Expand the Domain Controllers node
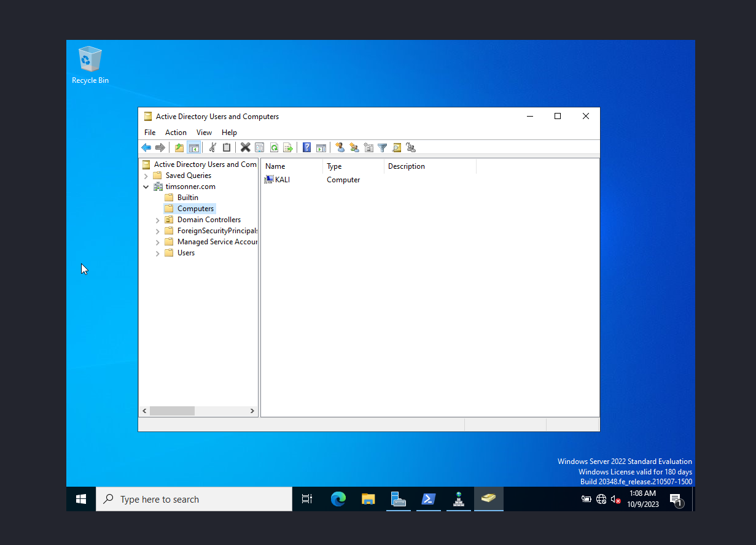 pos(157,220)
